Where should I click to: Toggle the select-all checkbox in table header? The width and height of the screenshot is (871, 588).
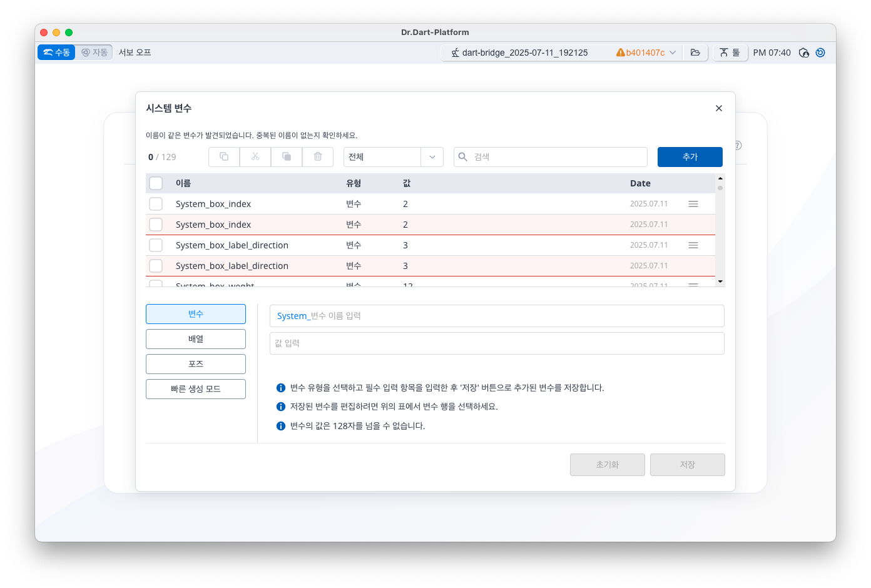156,183
